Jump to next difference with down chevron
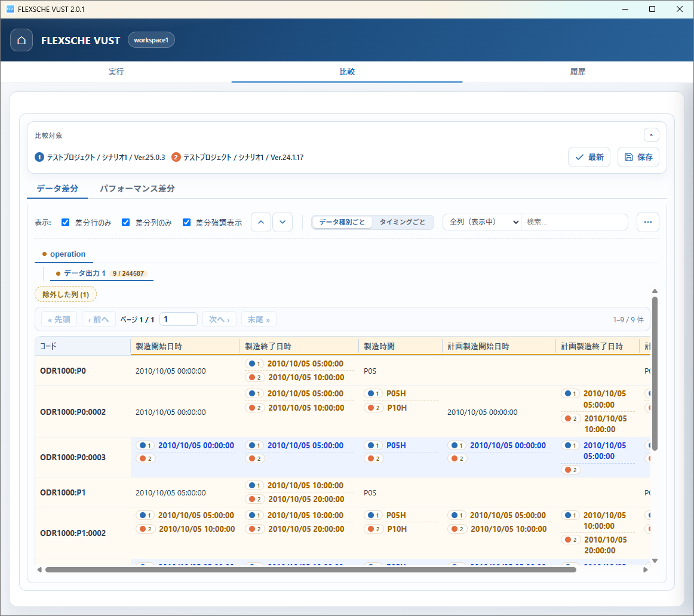694x616 pixels. tap(282, 222)
